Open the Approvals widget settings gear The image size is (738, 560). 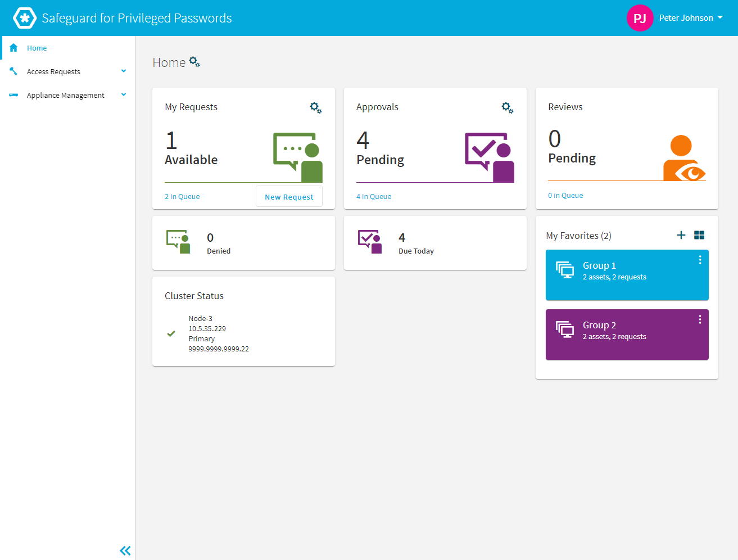click(507, 107)
